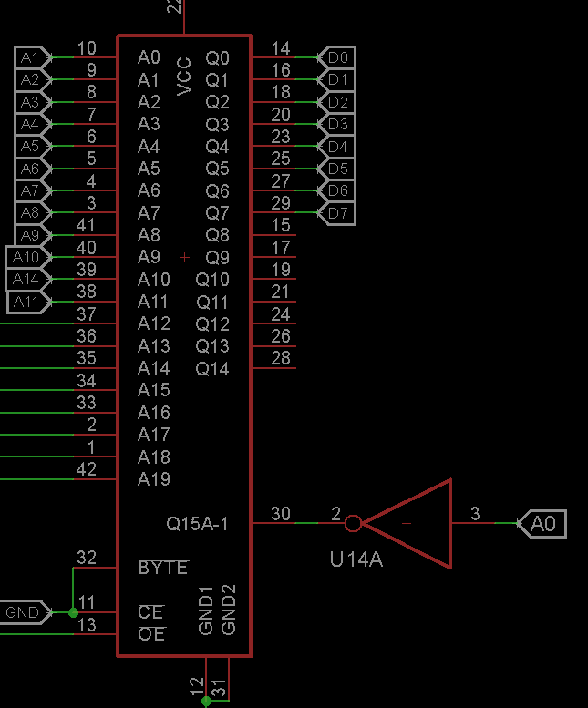Image resolution: width=588 pixels, height=708 pixels.
Task: Click pin number 42 on the chip
Action: tap(86, 469)
